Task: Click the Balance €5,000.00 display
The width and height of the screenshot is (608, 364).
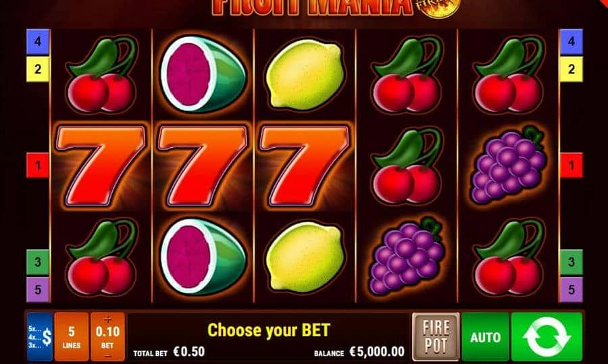Action: [359, 352]
